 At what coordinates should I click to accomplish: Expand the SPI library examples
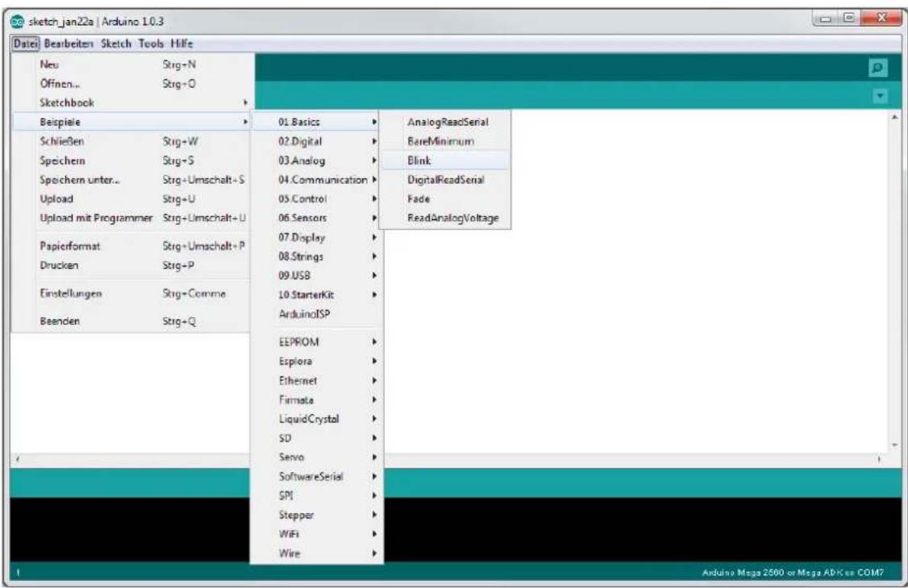(317, 495)
